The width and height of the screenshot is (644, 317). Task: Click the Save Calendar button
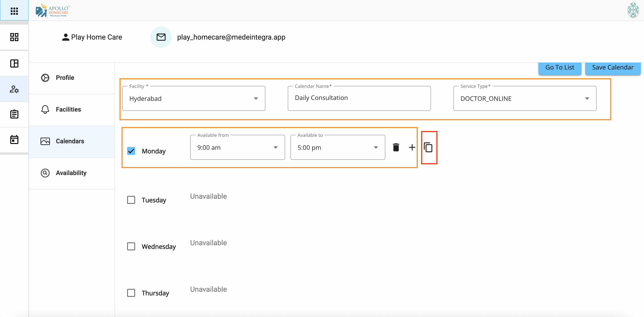coord(612,68)
